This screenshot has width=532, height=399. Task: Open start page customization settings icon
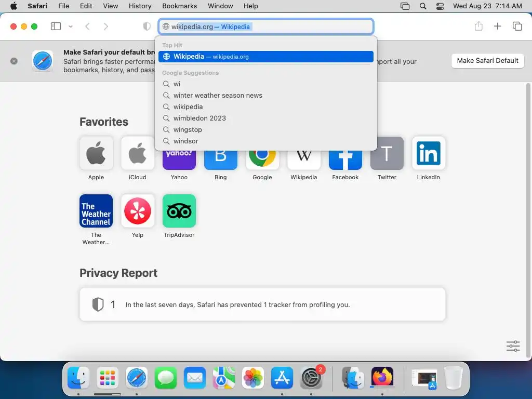click(x=513, y=346)
